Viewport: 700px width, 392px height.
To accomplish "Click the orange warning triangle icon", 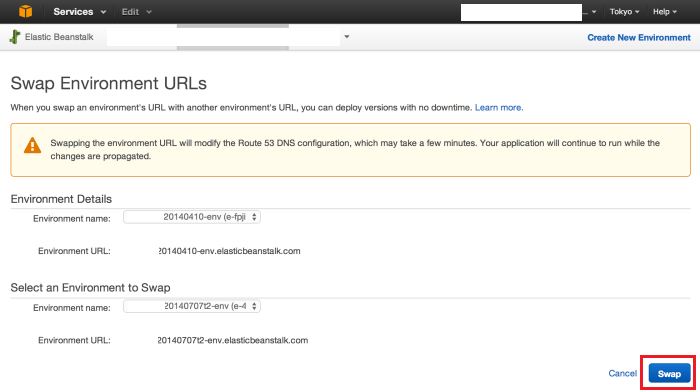I will pos(32,146).
